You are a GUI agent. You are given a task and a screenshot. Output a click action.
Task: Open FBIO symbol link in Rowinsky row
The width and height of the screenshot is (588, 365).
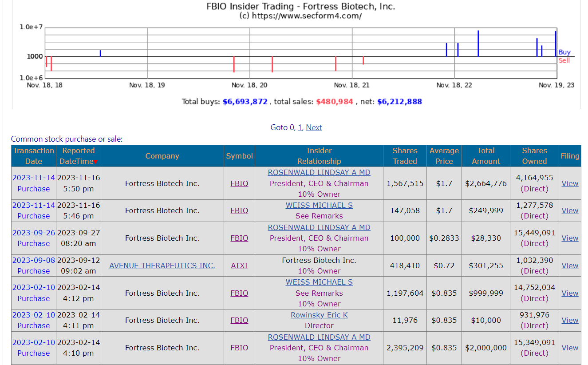pyautogui.click(x=240, y=320)
